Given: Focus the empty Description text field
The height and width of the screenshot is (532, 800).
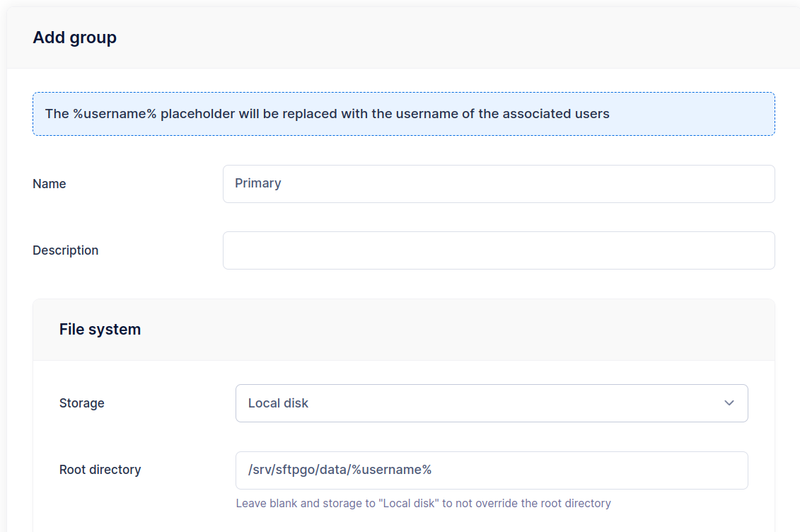Looking at the screenshot, I should (x=498, y=250).
